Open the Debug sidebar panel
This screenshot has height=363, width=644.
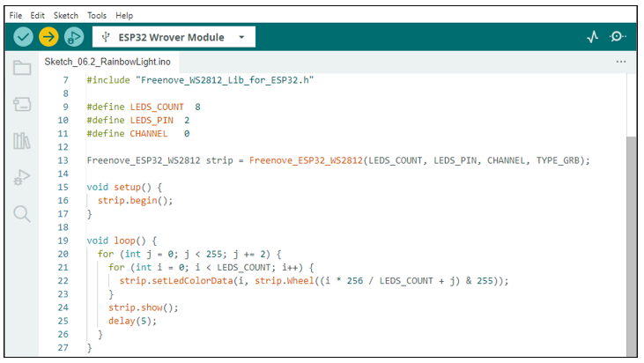click(x=22, y=177)
